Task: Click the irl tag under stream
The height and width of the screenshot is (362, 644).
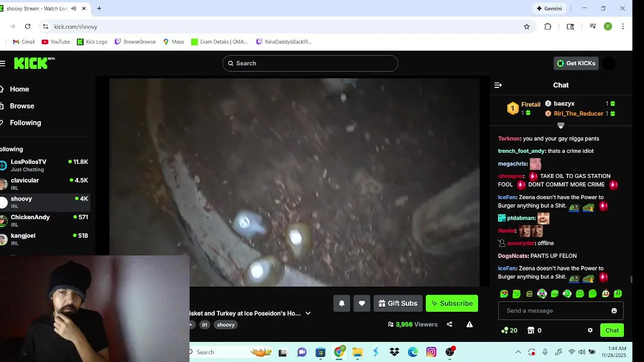Action: click(x=205, y=325)
